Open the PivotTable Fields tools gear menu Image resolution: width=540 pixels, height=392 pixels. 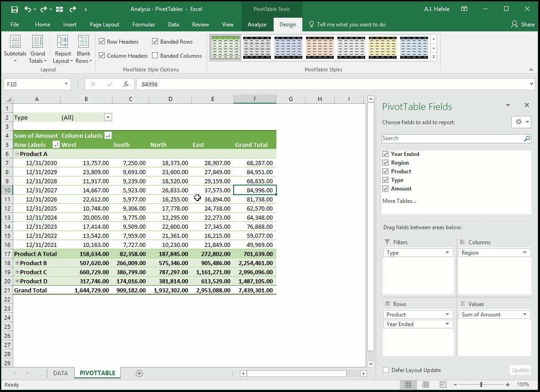pos(521,122)
